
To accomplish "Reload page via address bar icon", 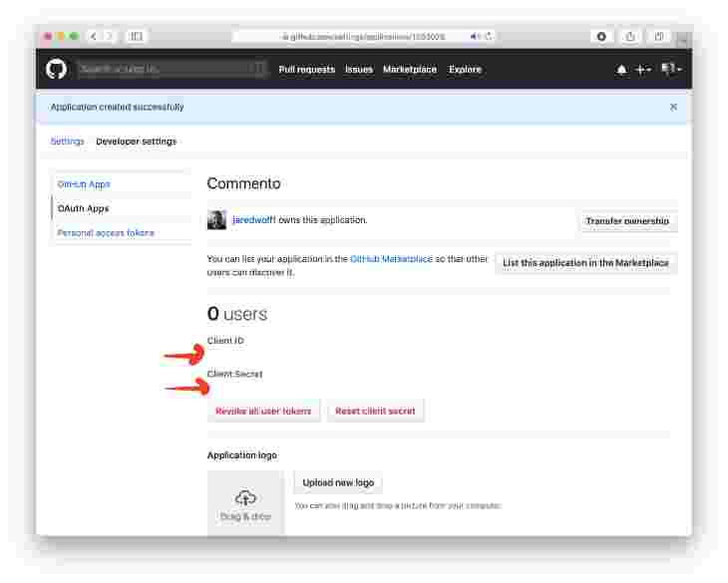I will coord(489,36).
